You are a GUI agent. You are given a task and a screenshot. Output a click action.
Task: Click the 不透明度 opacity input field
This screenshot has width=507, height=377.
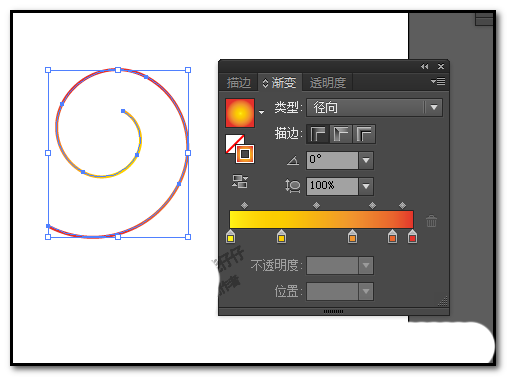click(332, 266)
